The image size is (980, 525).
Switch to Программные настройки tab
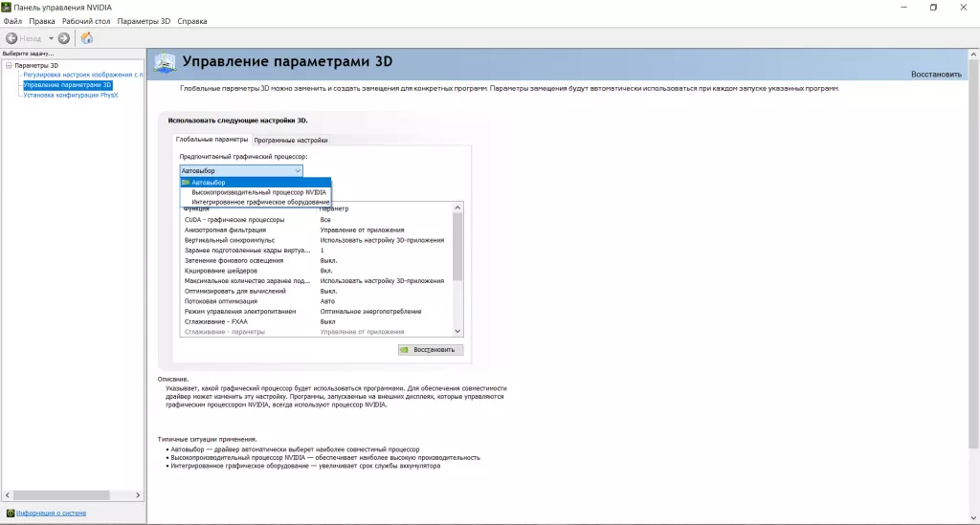click(291, 140)
